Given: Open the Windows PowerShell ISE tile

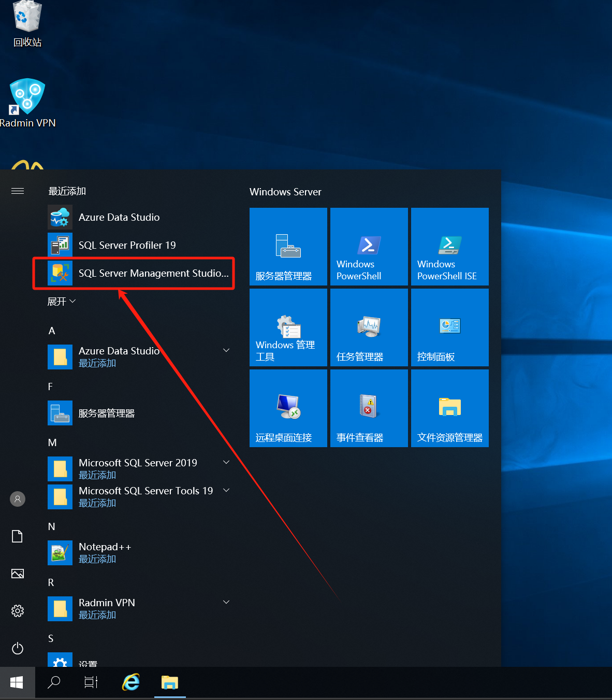Looking at the screenshot, I should point(449,247).
